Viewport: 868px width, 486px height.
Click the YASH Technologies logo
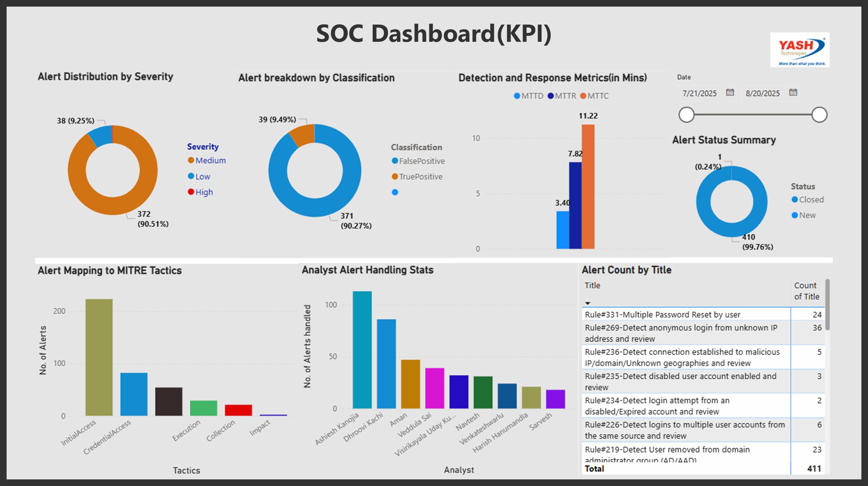800,50
